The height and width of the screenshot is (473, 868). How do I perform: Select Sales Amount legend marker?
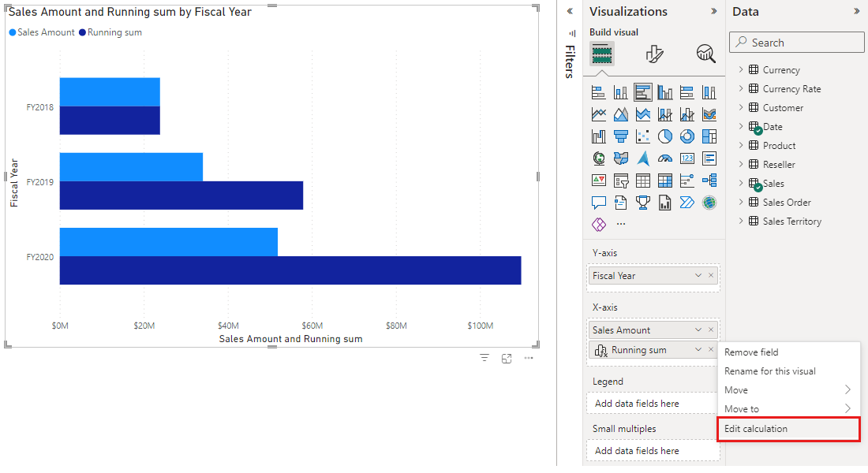(x=13, y=32)
